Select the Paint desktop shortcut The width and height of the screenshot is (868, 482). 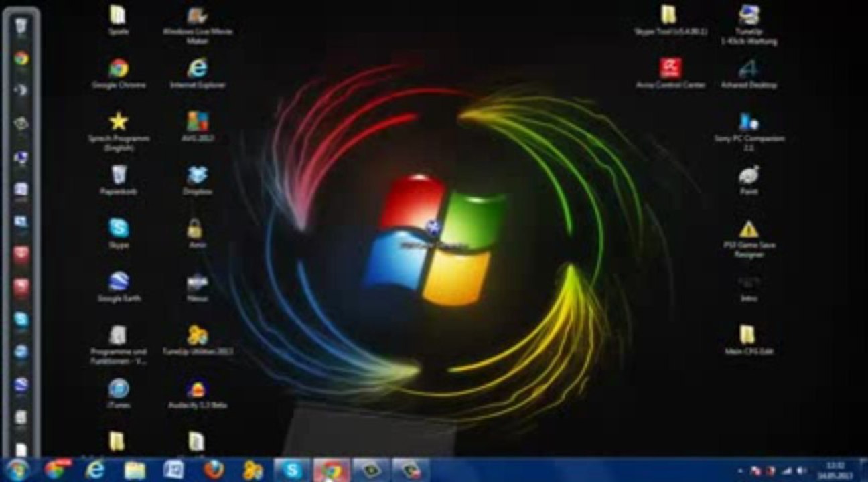point(749,179)
